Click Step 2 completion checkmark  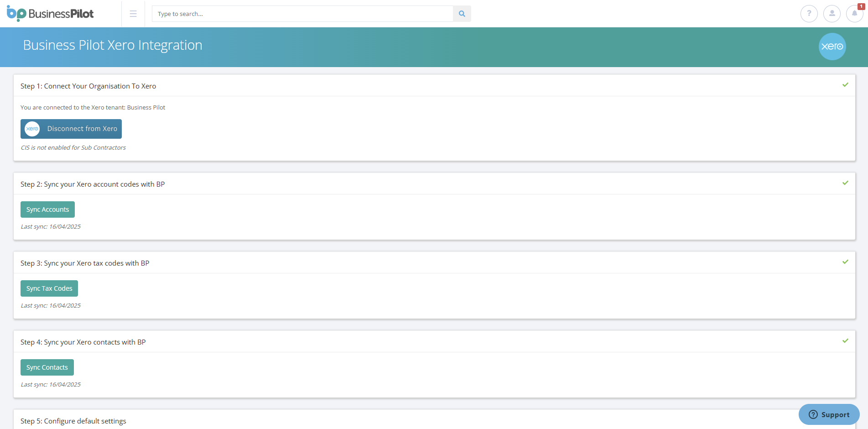point(846,183)
